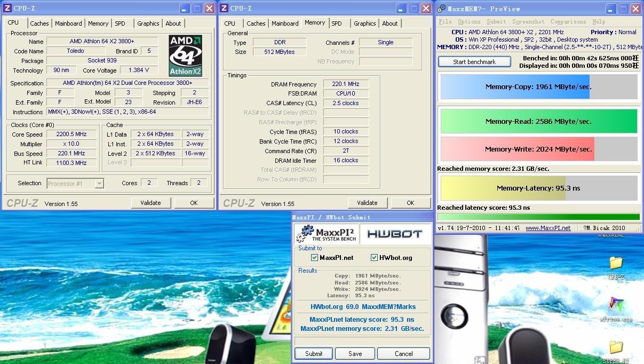Open SPD tab in left CPU-Z window
This screenshot has width=644, height=364.
(120, 23)
